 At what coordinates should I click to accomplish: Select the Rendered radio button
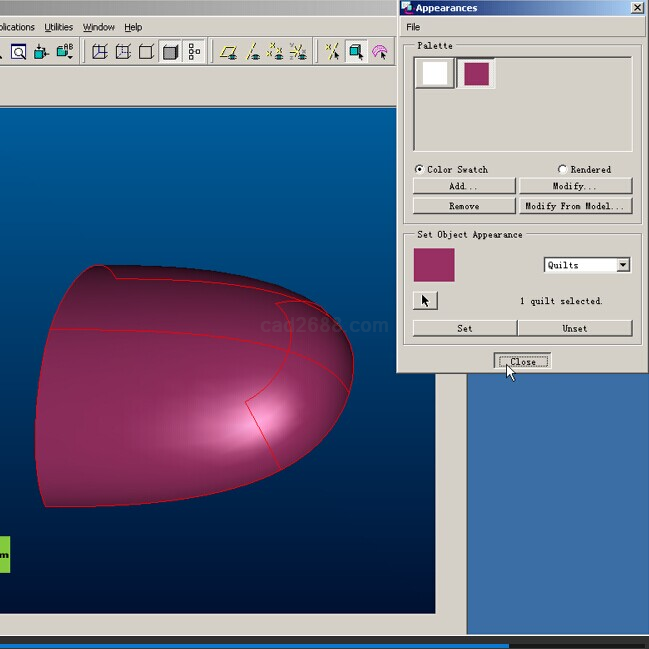562,169
